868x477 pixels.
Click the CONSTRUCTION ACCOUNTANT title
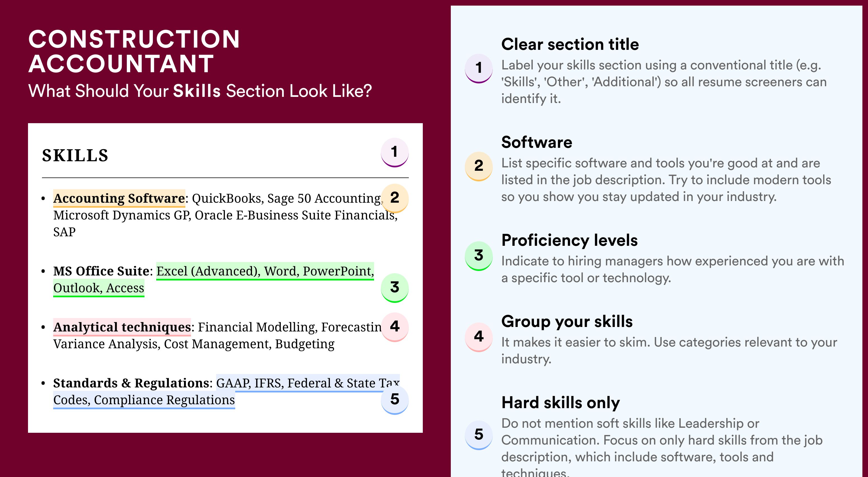coord(134,51)
